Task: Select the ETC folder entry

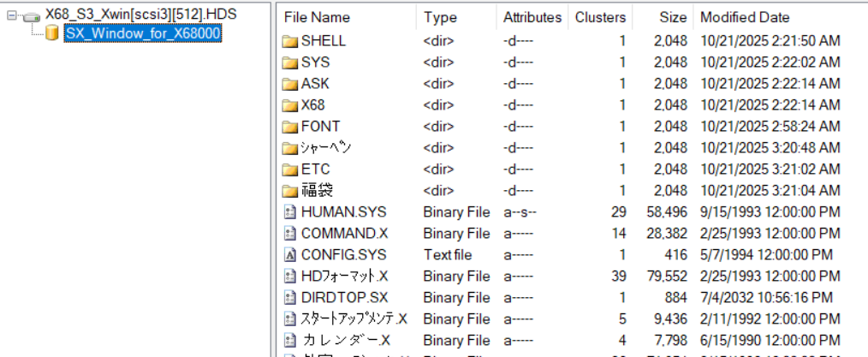Action: pos(315,170)
